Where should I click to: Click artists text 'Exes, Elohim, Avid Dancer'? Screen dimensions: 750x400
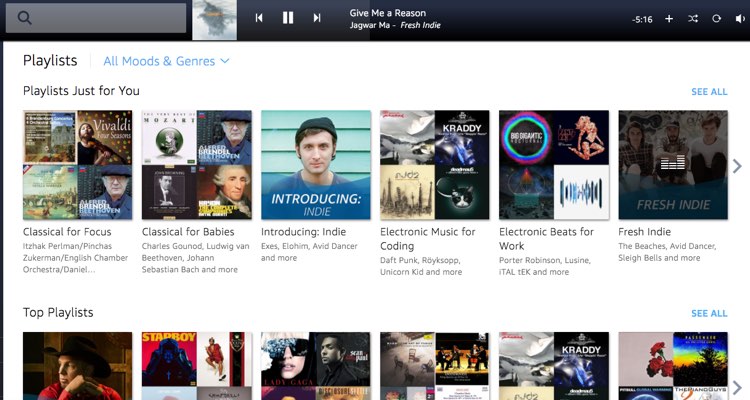(309, 246)
